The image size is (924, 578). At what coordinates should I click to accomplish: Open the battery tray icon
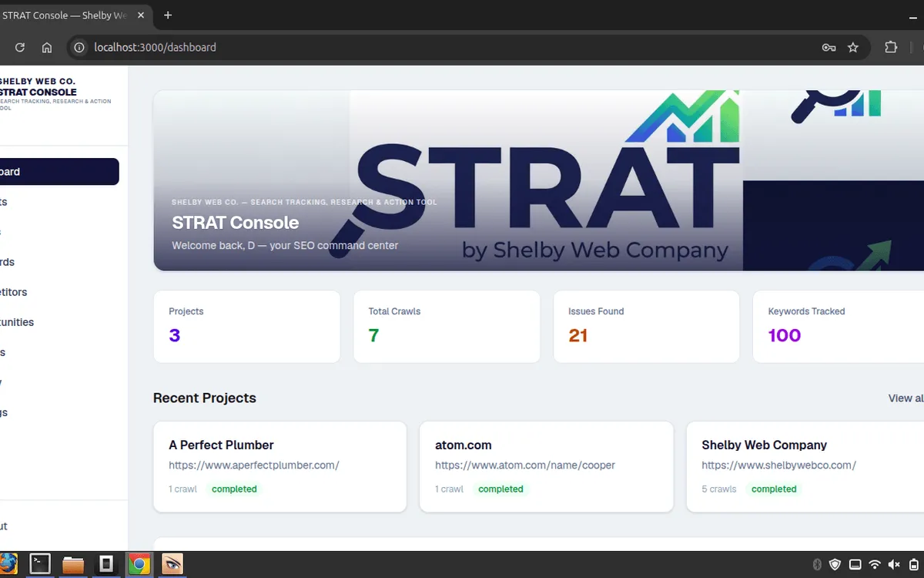point(914,565)
